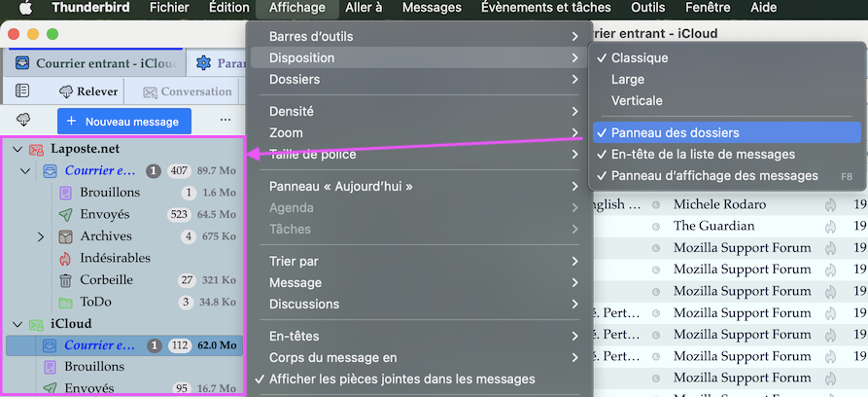
Task: Select the message from The Guardian
Action: pos(713,226)
